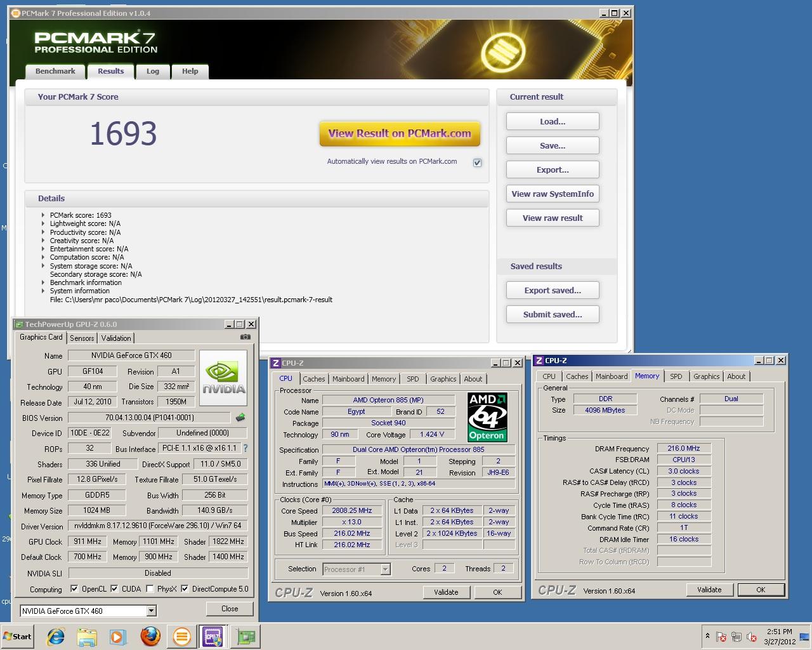Click the Memory CPU-Z window title icon
The width and height of the screenshot is (812, 650).
[x=539, y=361]
